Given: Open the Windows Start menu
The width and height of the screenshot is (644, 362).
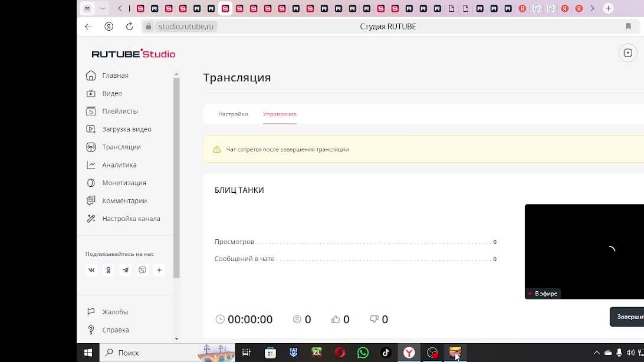Looking at the screenshot, I should click(88, 353).
